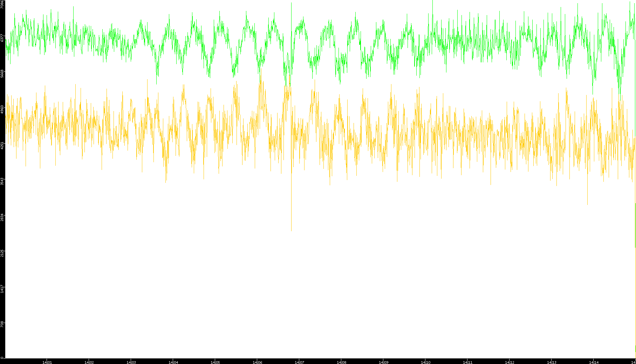Click the orange vertical bar at the chart's right edge

[635, 224]
